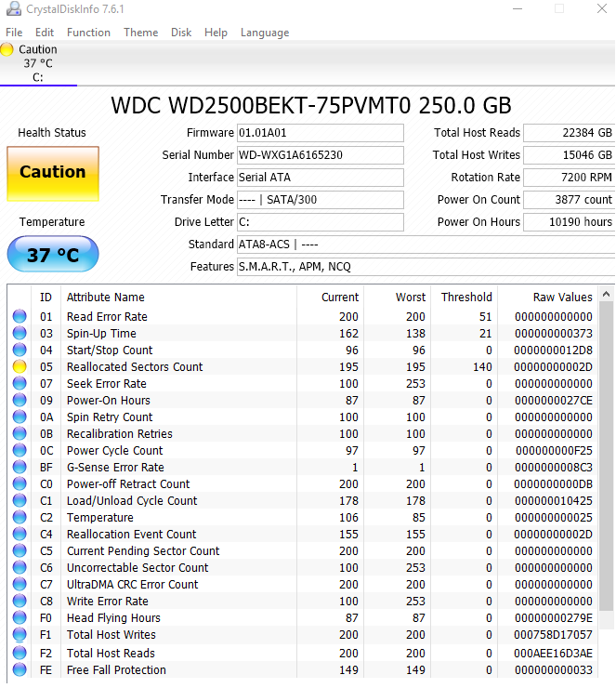Open the Disk menu
Screen dimensions: 616x688
point(181,33)
